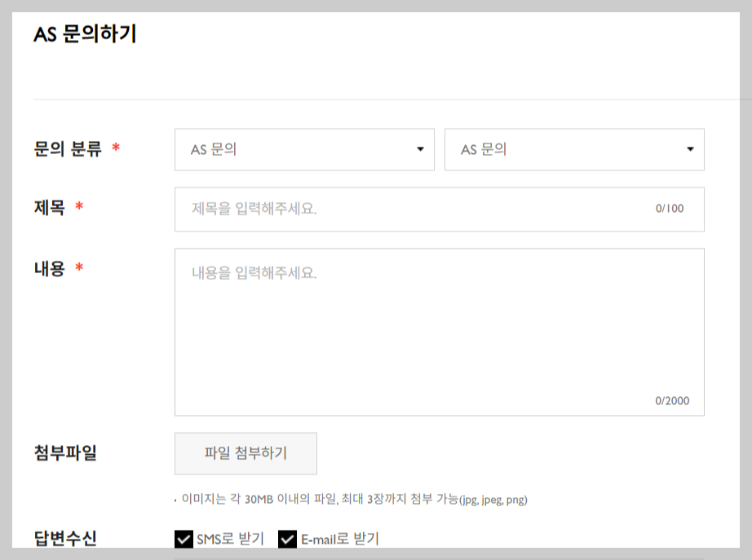
Task: Open the second AS 문의 dropdown
Action: [x=574, y=150]
